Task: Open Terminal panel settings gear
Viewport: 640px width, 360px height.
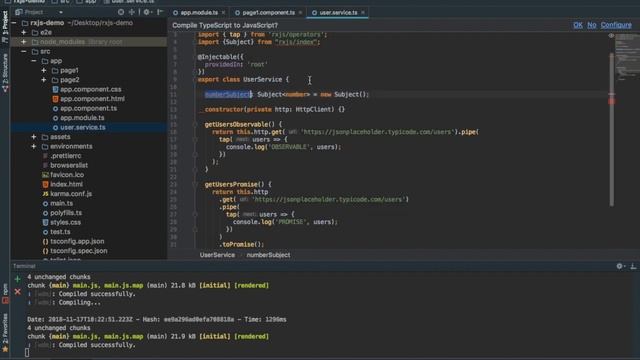Action: tap(620, 266)
